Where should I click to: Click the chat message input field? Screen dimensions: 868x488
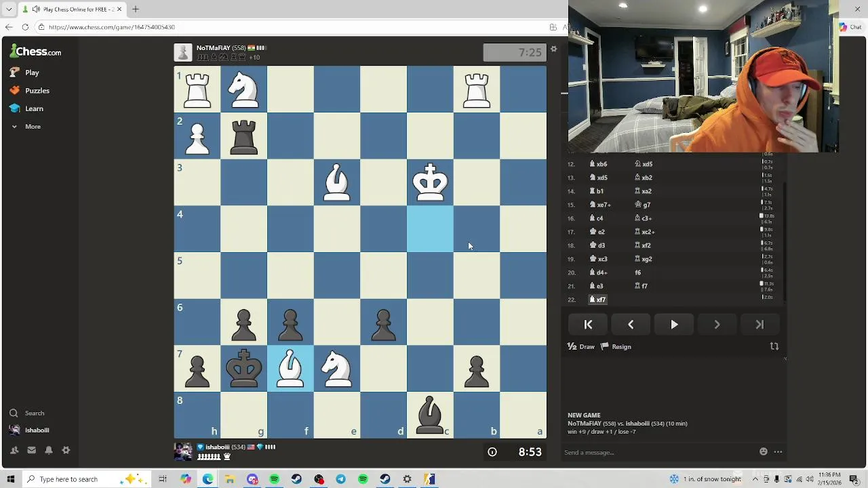click(x=658, y=452)
